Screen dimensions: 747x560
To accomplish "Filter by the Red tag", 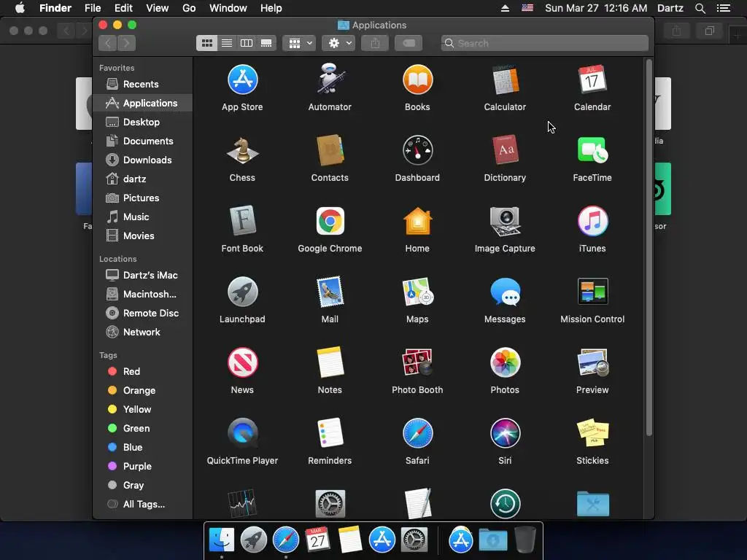I will tap(142, 371).
